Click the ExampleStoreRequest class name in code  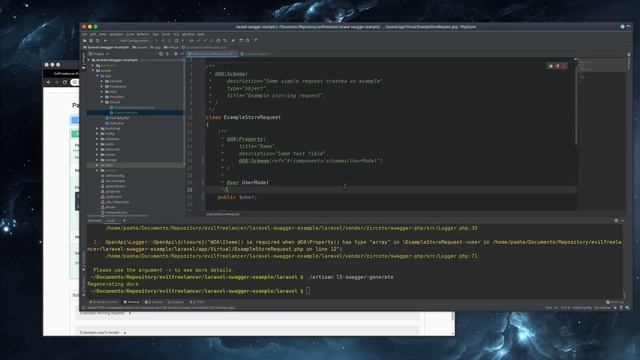tap(252, 117)
